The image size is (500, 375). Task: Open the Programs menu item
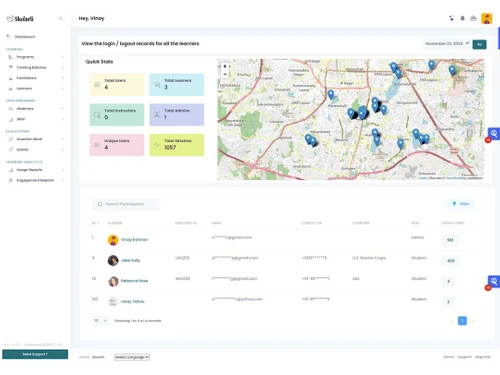25,57
